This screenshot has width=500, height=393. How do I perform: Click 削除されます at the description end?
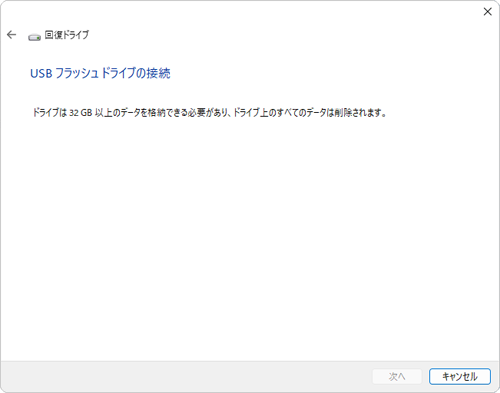click(358, 113)
